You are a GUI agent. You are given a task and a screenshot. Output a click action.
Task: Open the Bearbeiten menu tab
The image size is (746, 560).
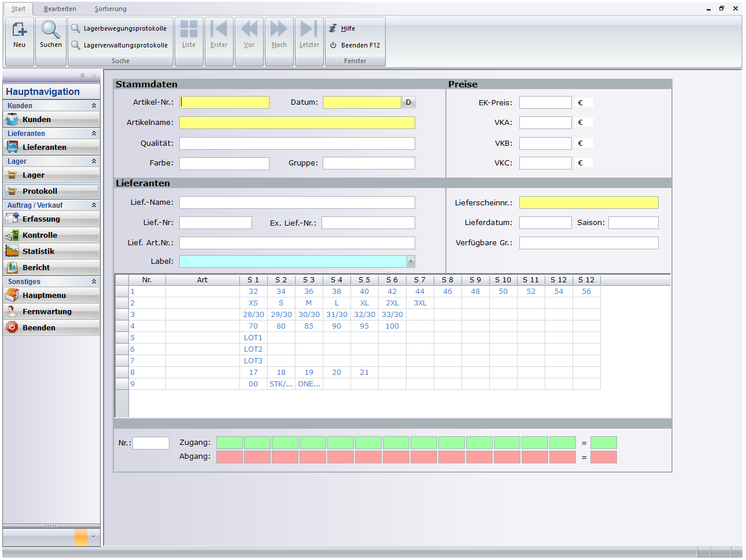point(60,9)
